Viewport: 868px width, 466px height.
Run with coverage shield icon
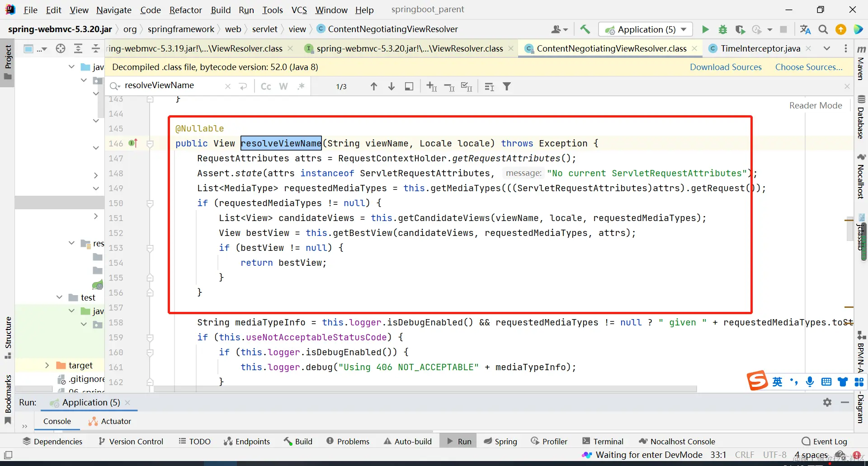[740, 30]
